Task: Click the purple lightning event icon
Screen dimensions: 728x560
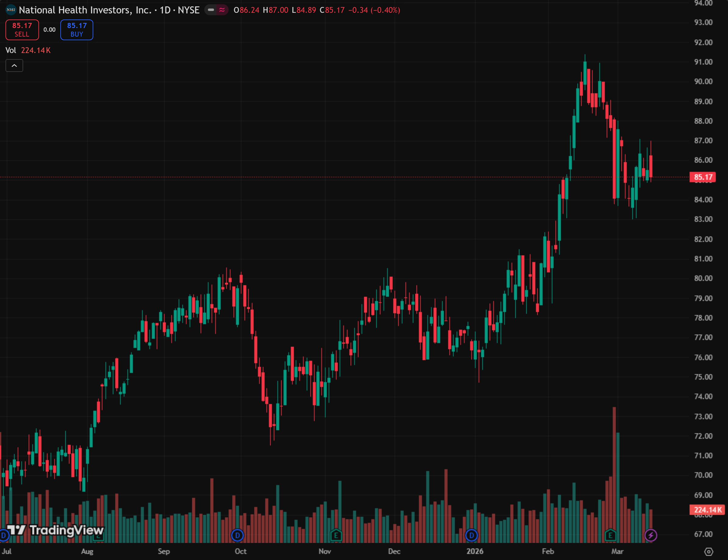Action: (x=651, y=535)
